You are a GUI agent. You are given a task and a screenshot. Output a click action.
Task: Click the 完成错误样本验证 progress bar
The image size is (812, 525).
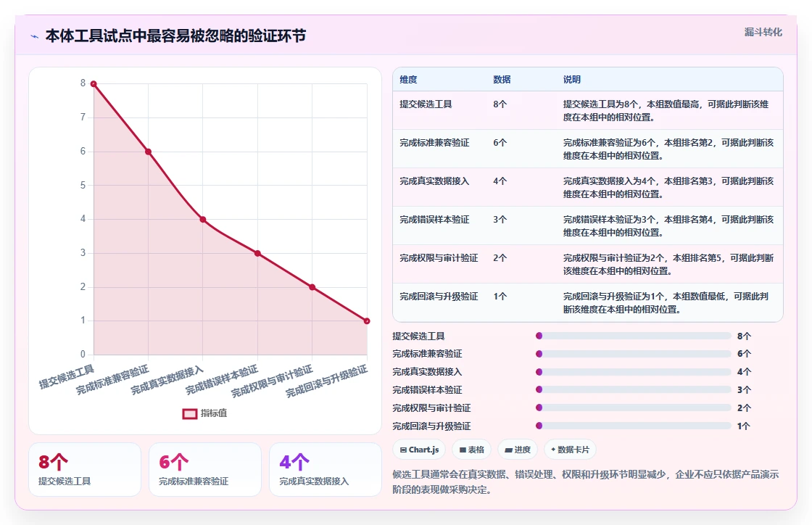[634, 389]
